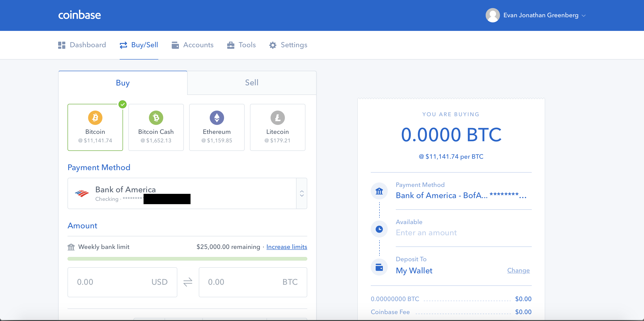644x321 pixels.
Task: Click the clock icon beside Available
Action: (x=379, y=229)
